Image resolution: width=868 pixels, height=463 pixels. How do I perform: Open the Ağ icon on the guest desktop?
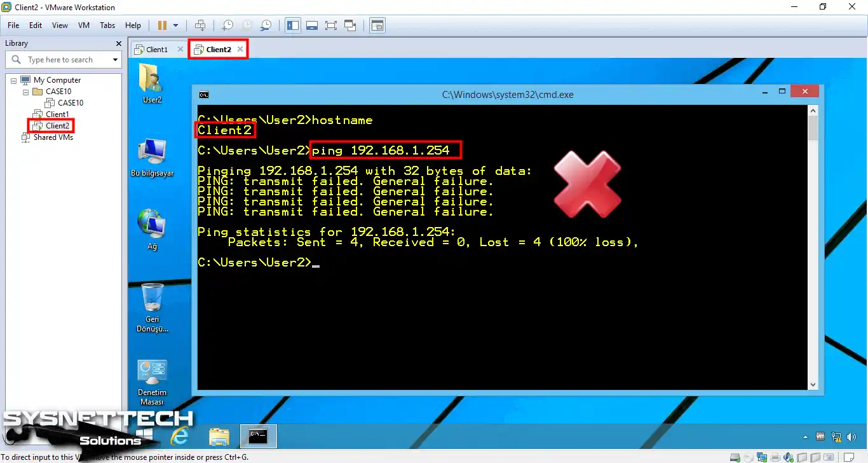pyautogui.click(x=151, y=226)
